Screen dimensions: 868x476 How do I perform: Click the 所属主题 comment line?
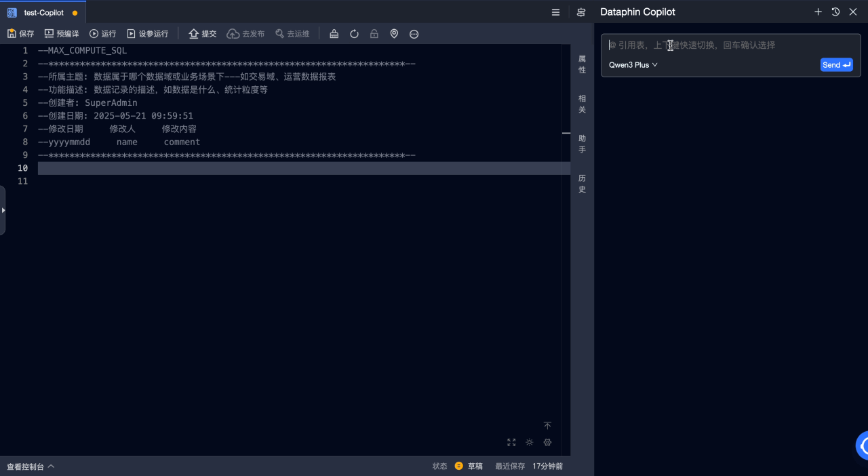(186, 77)
